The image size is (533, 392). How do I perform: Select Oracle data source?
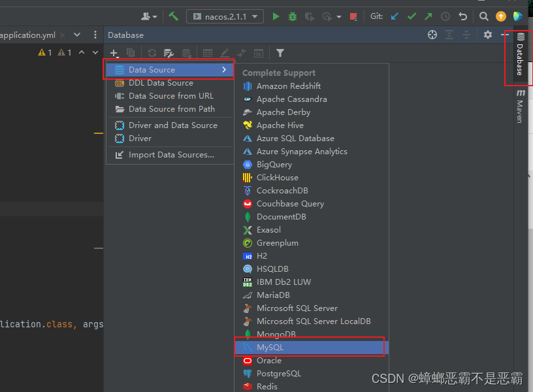[x=312, y=361]
